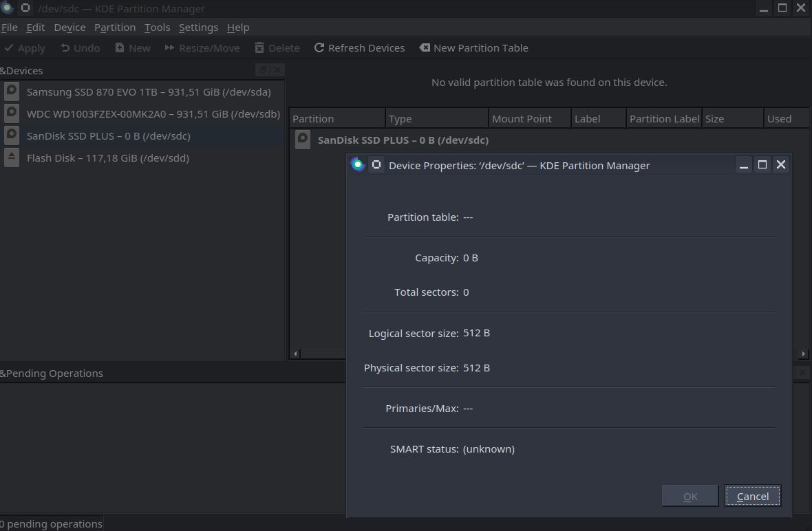Screen dimensions: 812x531
Task: Select Samsung SSD 870 EVO 1TB device
Action: [142, 92]
